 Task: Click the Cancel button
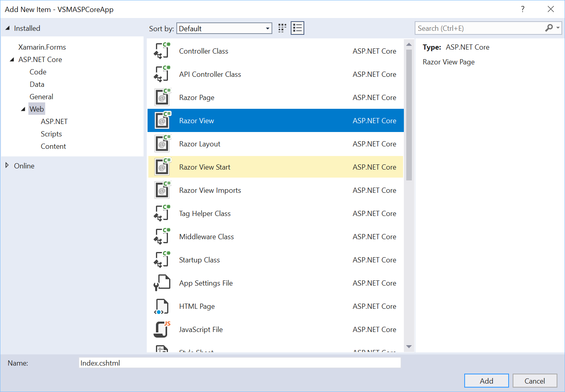[535, 381]
